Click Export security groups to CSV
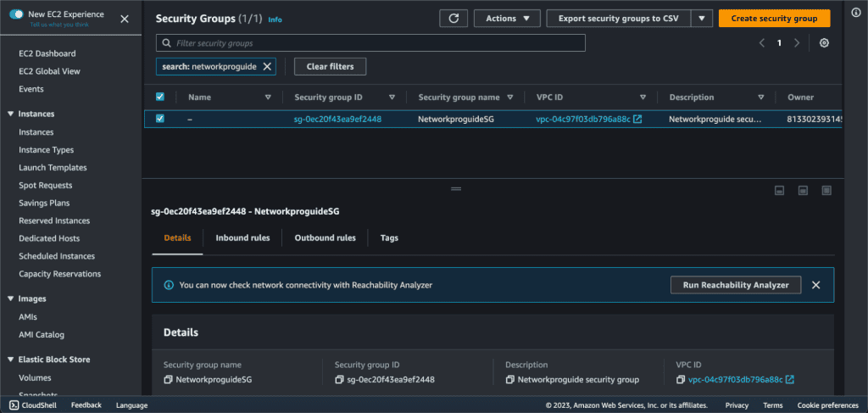 (x=618, y=19)
